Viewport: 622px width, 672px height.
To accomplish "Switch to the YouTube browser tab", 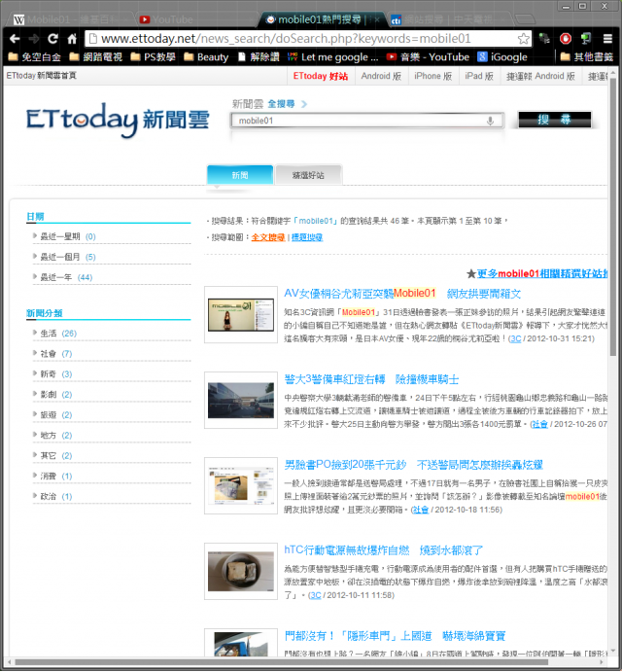I will click(x=193, y=19).
